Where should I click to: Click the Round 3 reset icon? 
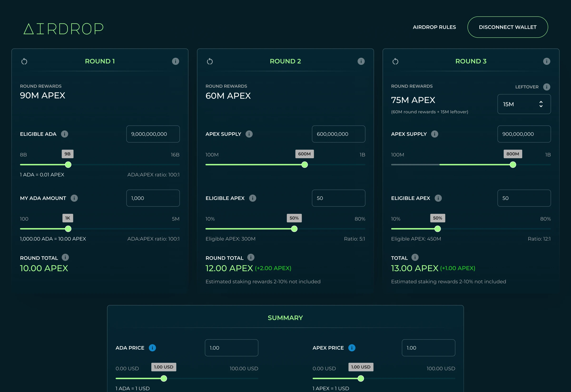[x=395, y=61]
